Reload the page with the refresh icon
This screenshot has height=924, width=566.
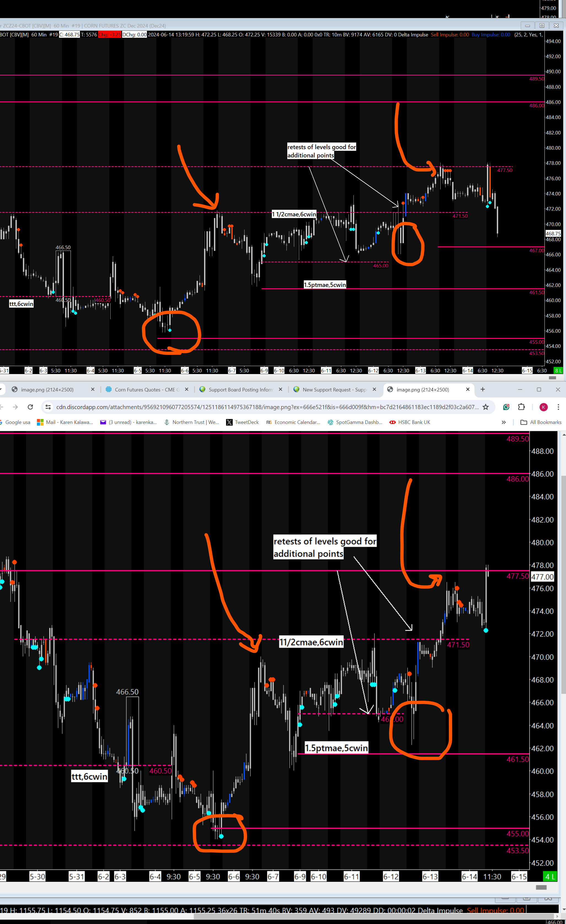point(30,407)
